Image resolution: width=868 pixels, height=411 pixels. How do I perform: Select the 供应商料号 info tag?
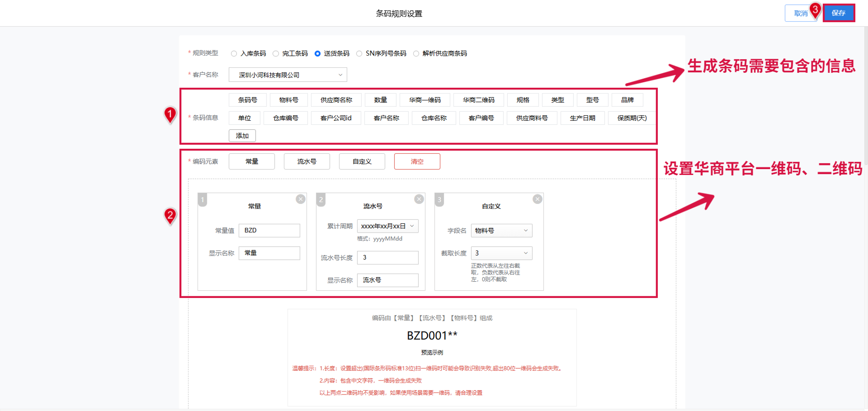pyautogui.click(x=532, y=118)
